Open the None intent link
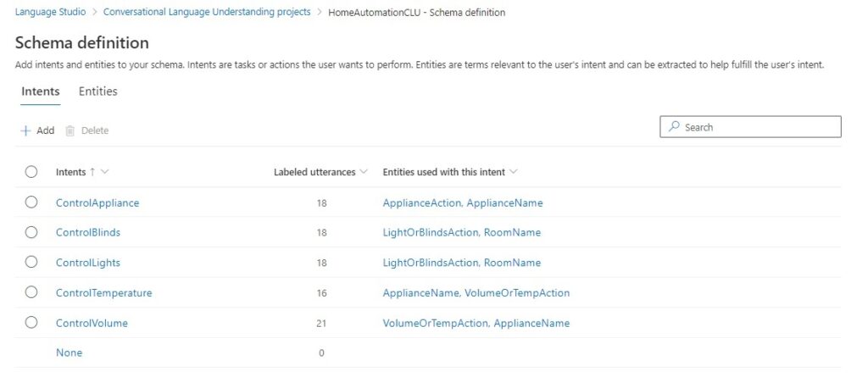 [x=69, y=352]
